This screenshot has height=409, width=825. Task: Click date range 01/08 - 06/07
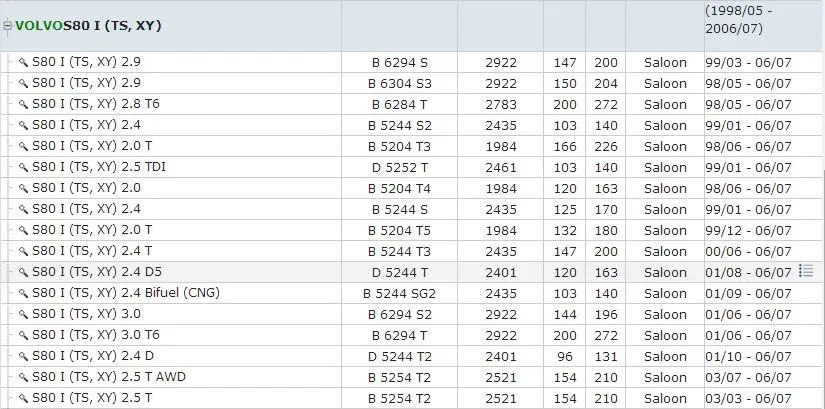(x=748, y=273)
